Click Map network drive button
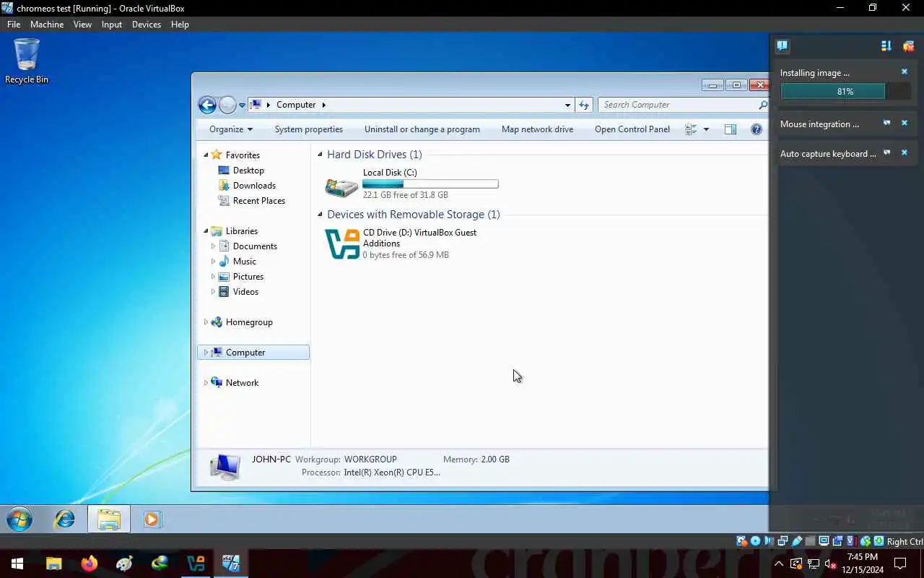Screen dimensions: 924x578 point(538,129)
